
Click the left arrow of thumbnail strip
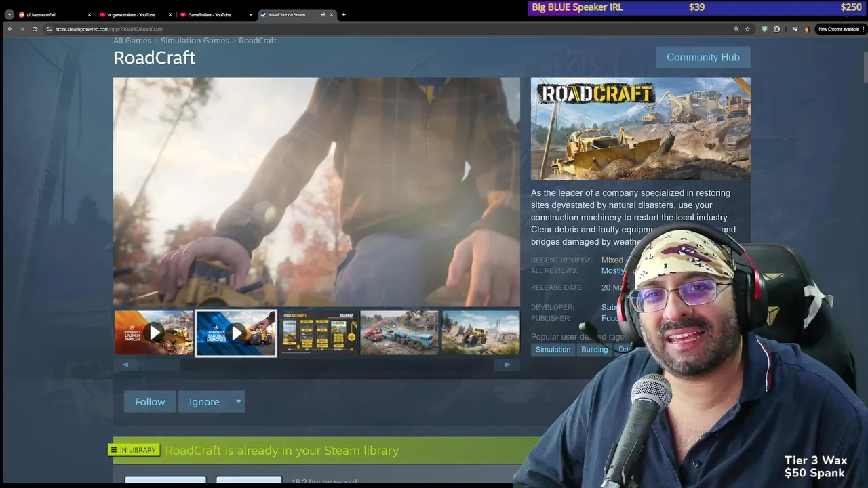coord(125,365)
